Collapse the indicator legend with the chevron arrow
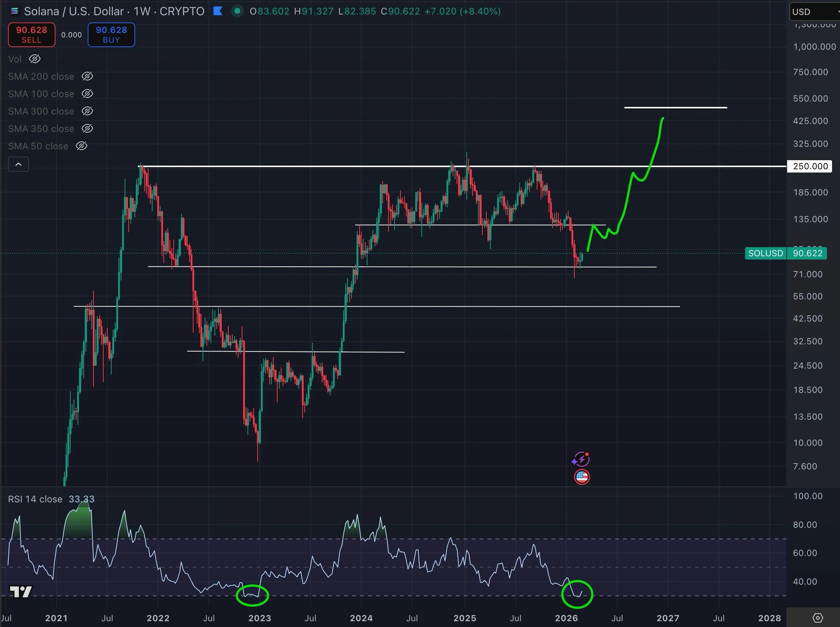Screen dimensions: 840x627 pos(18,164)
